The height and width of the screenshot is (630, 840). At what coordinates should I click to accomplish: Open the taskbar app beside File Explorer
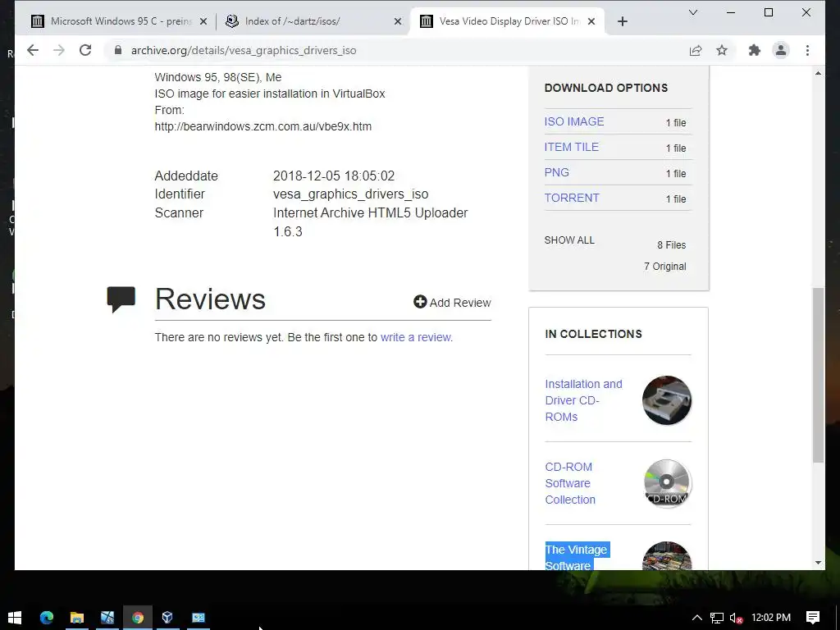click(x=107, y=618)
